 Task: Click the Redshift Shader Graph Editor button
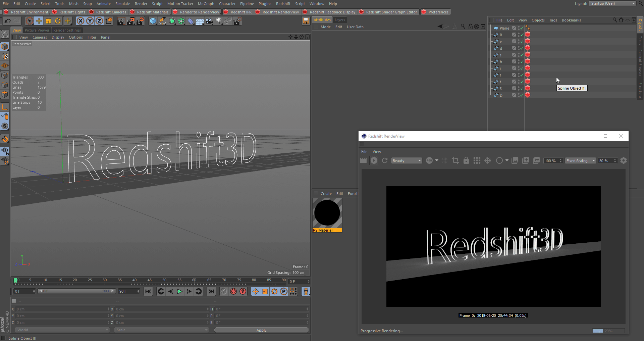(x=388, y=12)
